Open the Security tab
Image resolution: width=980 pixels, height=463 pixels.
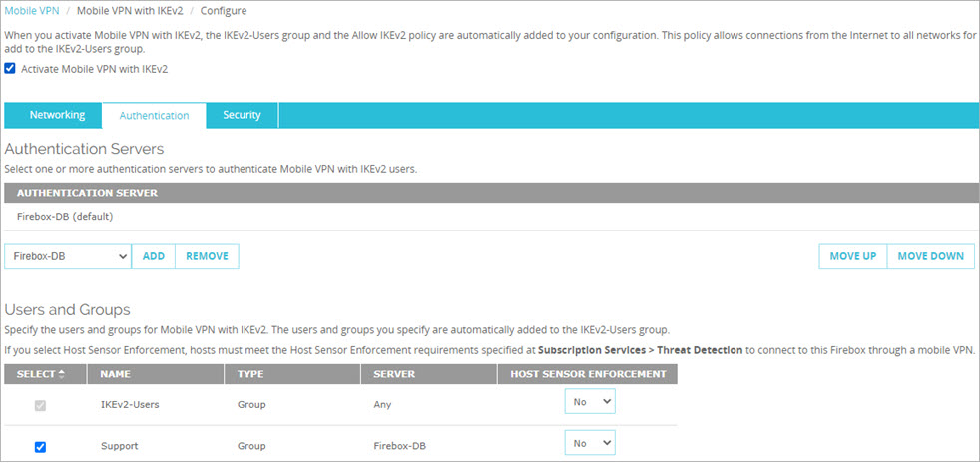242,115
